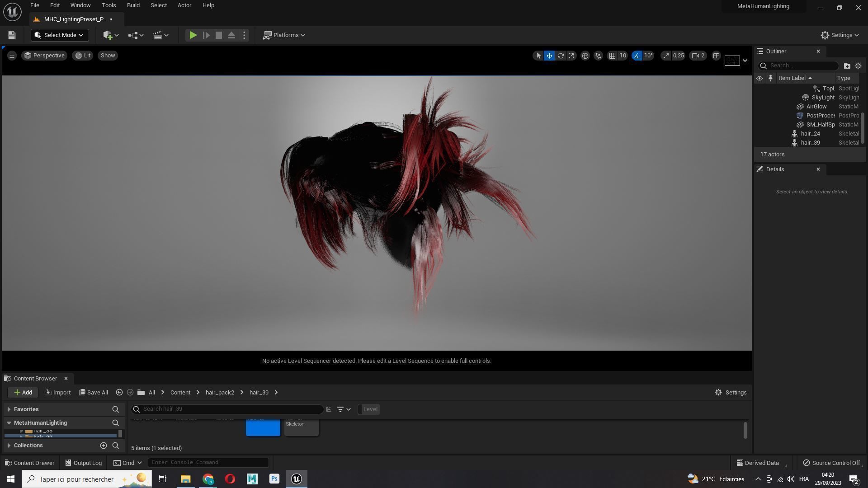Screen dimensions: 868x488
Task: Toggle world coordinate space globe icon
Action: coord(585,56)
